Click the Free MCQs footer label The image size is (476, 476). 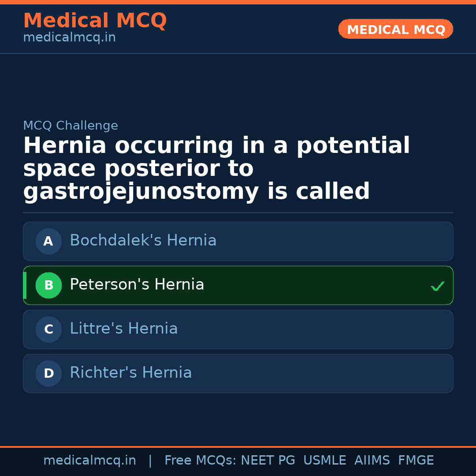[x=200, y=461]
